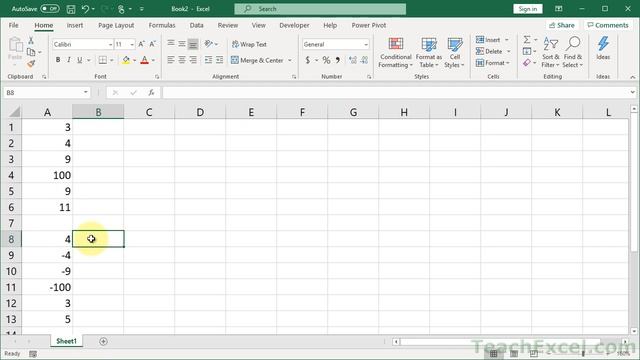Screen dimensions: 640x360
Task: Click the Cut scissors icon
Action: pyautogui.click(x=31, y=41)
